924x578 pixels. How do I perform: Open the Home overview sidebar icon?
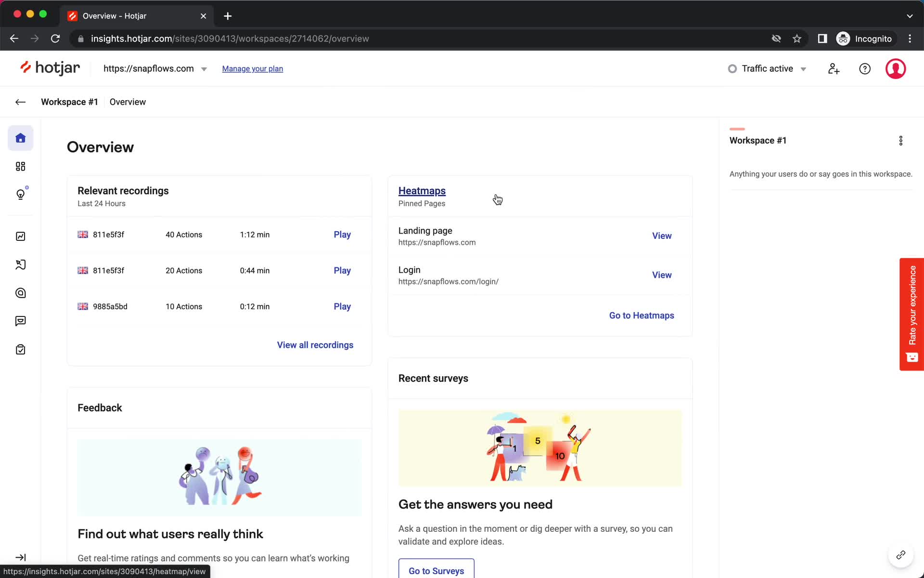coord(20,138)
